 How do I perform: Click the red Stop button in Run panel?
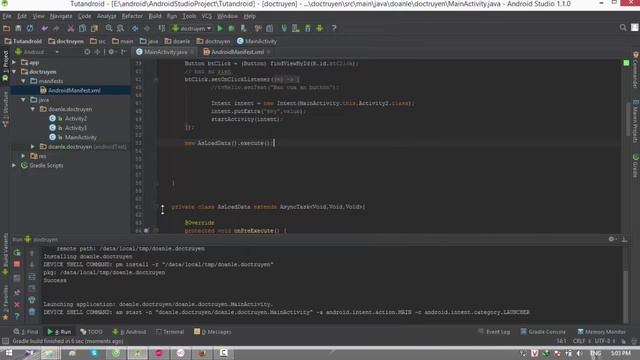17,264
